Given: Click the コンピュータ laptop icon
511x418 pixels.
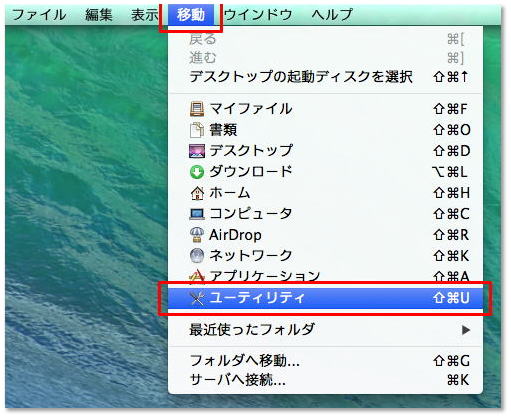Looking at the screenshot, I should click(197, 214).
